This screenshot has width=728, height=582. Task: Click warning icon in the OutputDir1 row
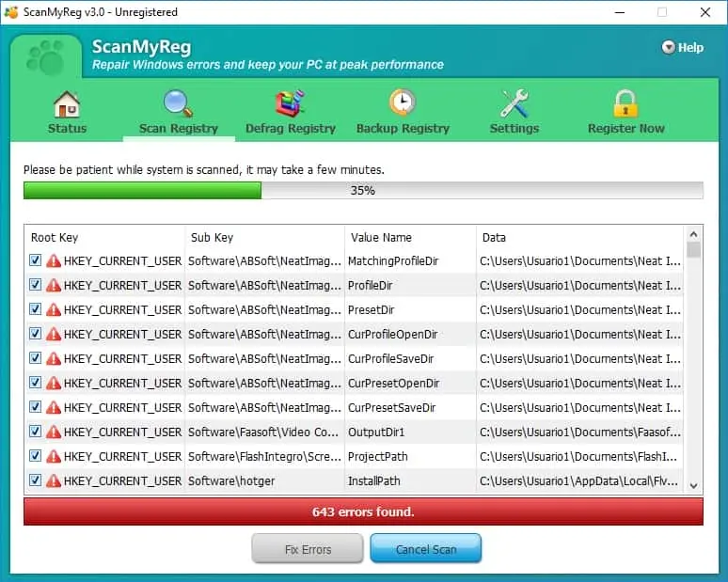pos(54,432)
